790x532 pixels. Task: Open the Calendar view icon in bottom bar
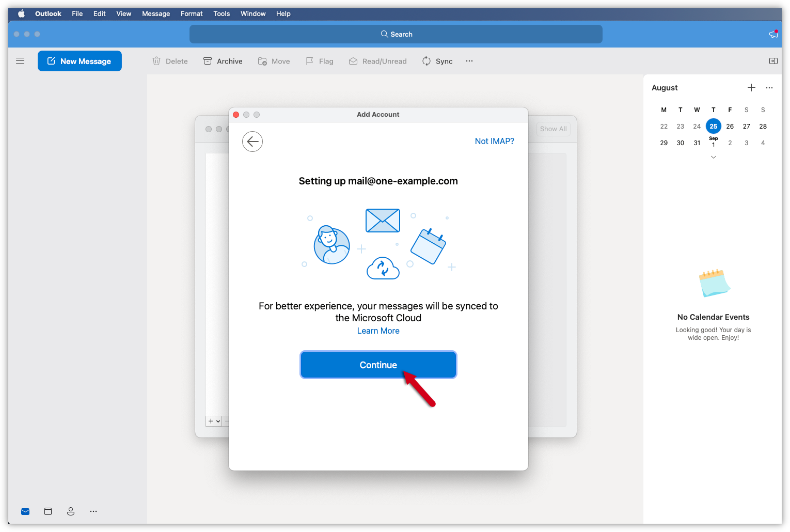click(48, 511)
